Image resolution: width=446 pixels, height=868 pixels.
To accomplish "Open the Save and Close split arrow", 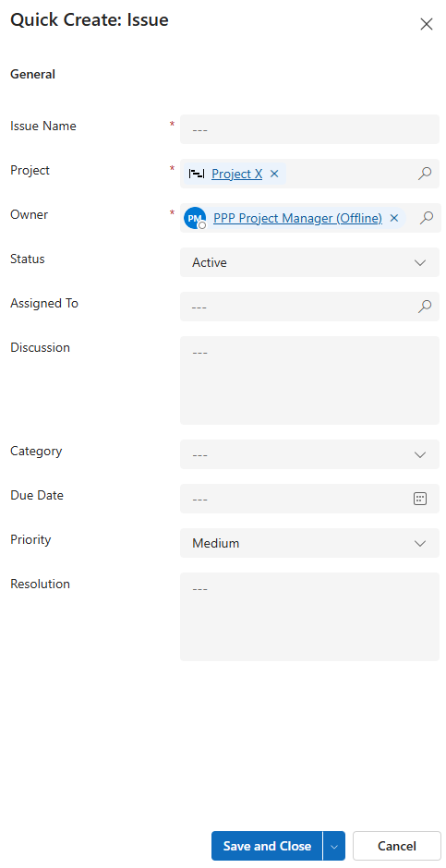I will point(334,846).
